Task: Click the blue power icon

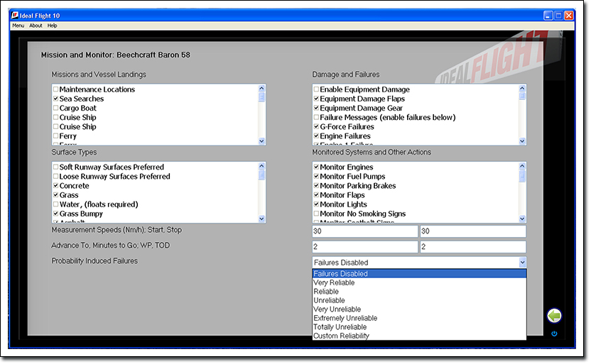Action: click(x=554, y=333)
